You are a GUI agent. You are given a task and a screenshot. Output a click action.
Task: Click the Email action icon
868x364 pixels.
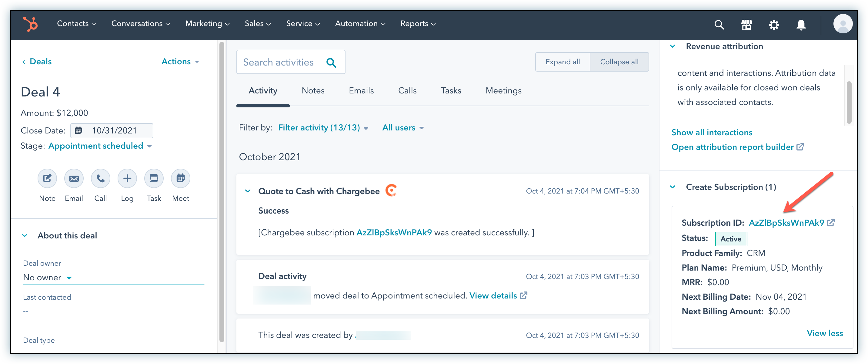click(74, 178)
